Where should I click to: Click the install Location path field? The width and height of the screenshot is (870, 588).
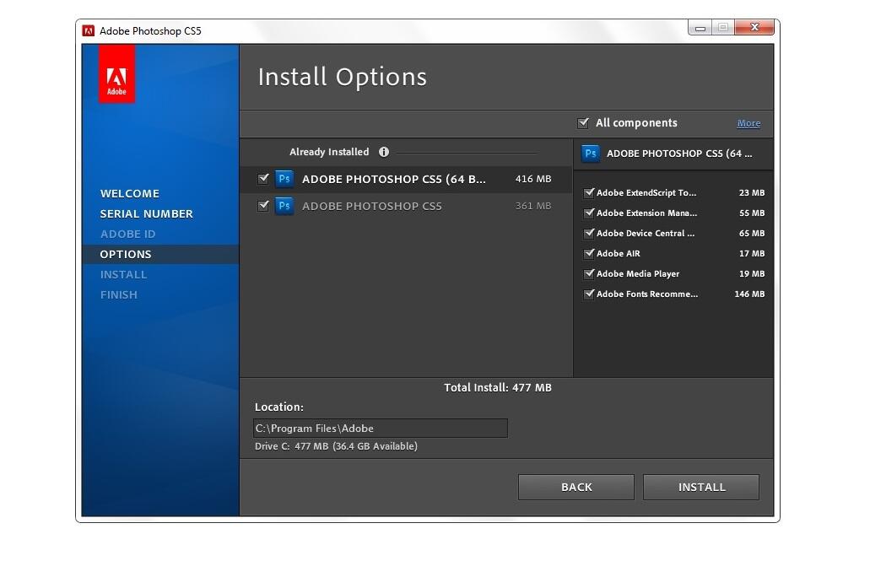[381, 429]
